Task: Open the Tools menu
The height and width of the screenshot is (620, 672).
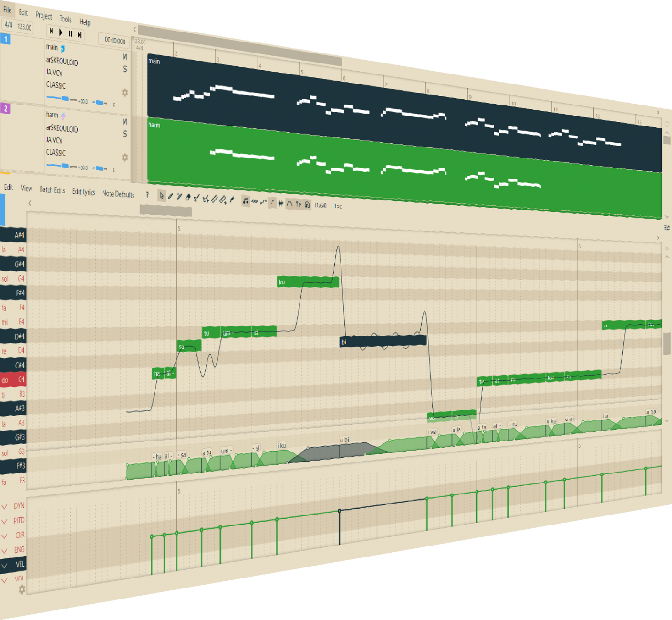Action: (x=65, y=19)
